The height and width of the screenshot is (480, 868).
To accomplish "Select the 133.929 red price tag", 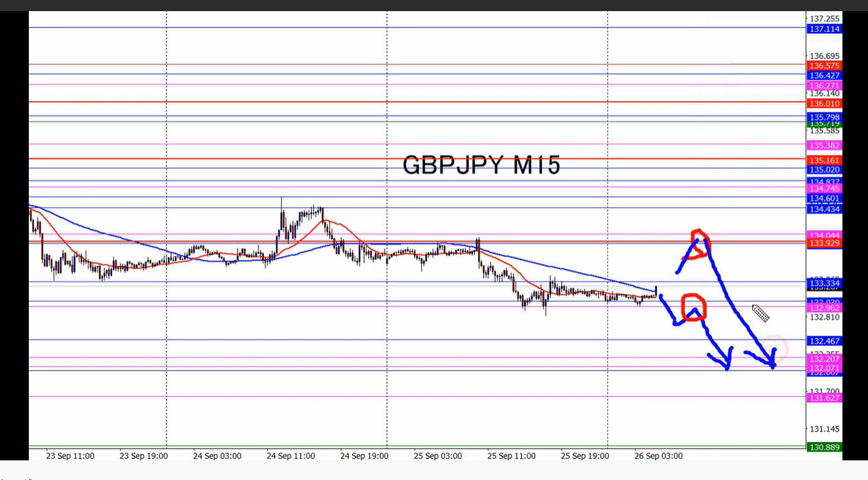I will tap(825, 243).
